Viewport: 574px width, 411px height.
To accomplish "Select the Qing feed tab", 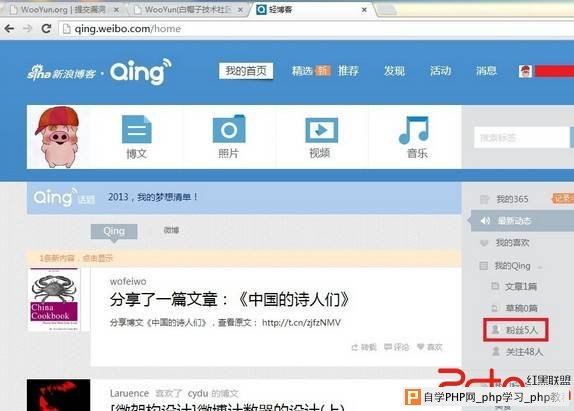I will pos(114,231).
